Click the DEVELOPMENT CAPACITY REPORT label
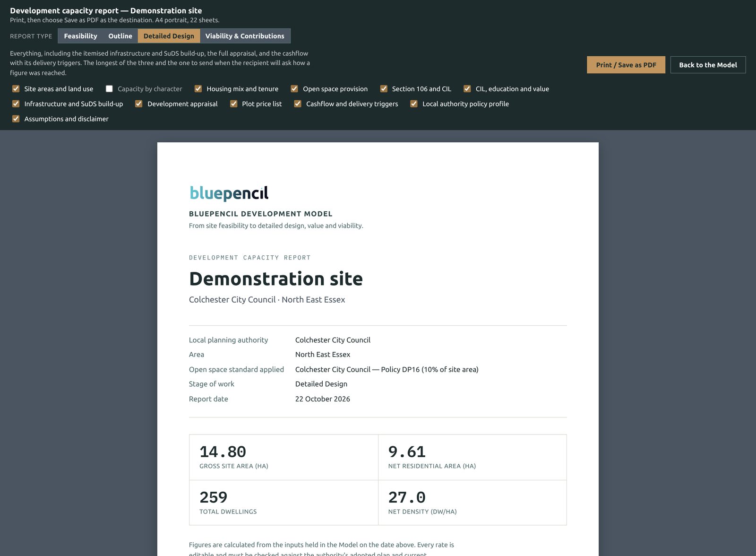Screen dimensions: 756x556 (250, 258)
